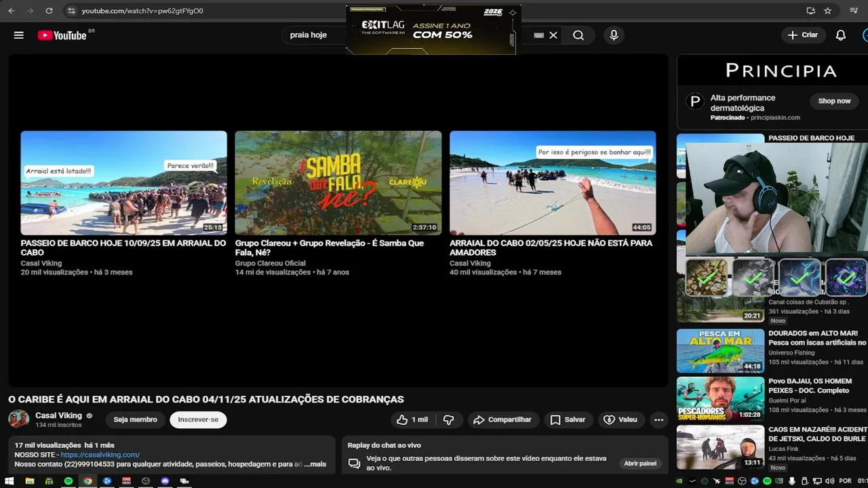Open YouTube notifications bell
The image size is (868, 488).
(x=841, y=35)
